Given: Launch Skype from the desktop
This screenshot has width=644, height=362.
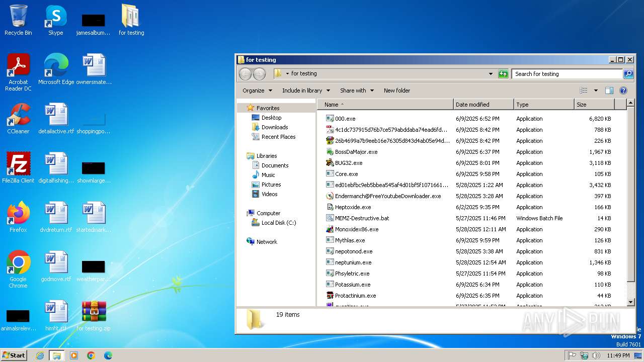Looking at the screenshot, I should tap(55, 20).
